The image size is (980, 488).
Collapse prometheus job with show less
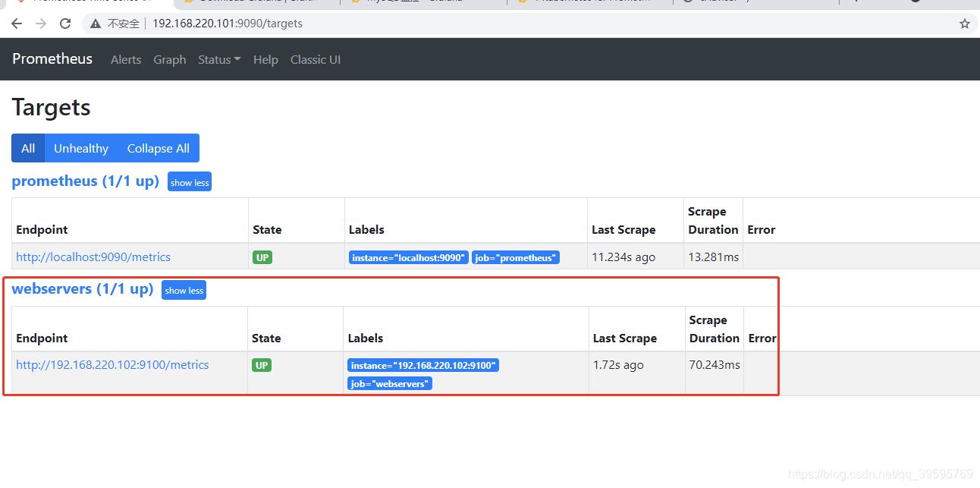pyautogui.click(x=190, y=182)
